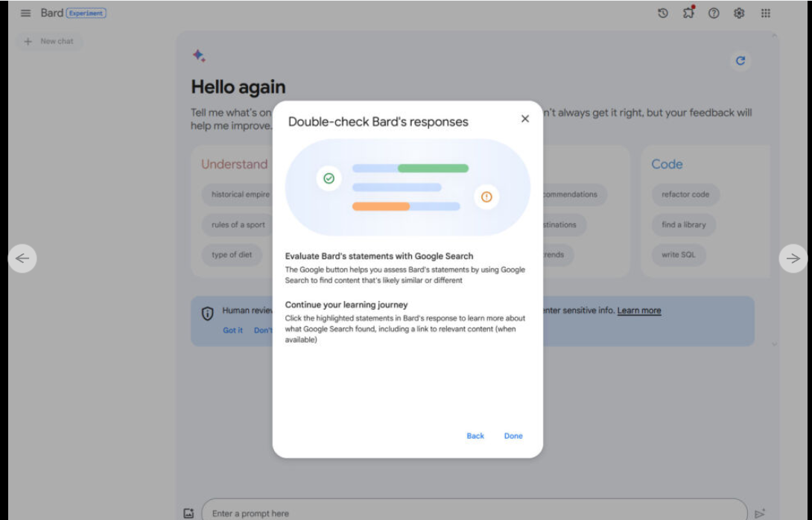Open Bard activity history icon
Viewport: 812px width, 520px height.
click(663, 13)
